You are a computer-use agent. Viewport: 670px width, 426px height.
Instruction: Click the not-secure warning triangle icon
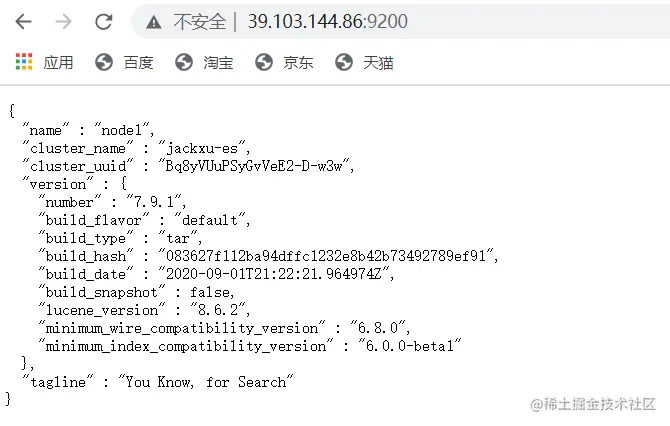tap(154, 22)
